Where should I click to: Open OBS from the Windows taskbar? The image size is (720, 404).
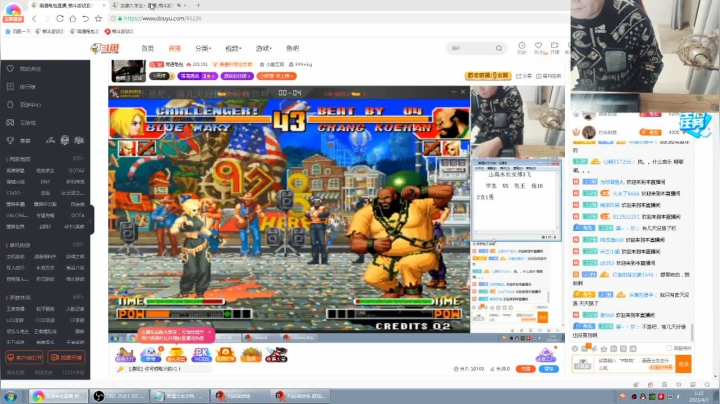[119, 396]
